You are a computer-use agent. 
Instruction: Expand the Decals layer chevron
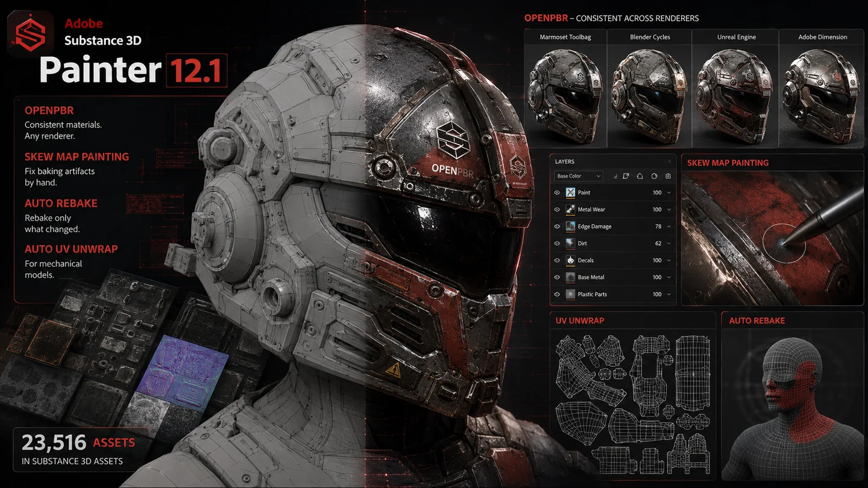(x=669, y=260)
